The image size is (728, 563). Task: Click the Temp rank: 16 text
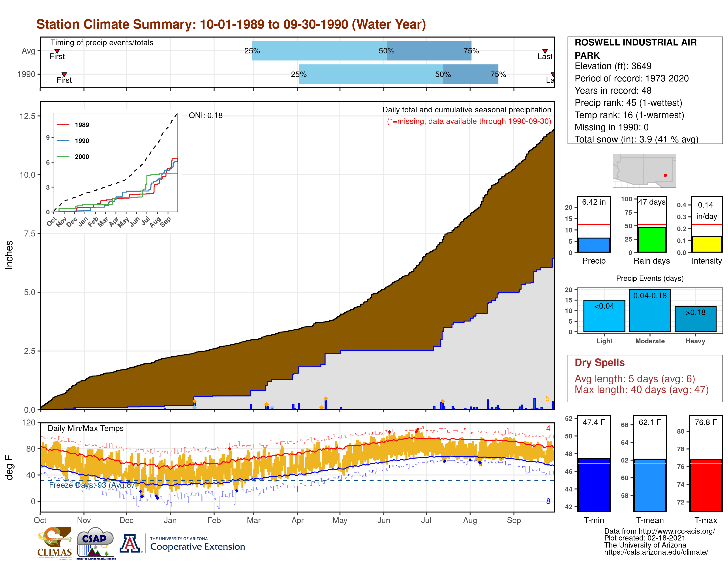click(629, 115)
